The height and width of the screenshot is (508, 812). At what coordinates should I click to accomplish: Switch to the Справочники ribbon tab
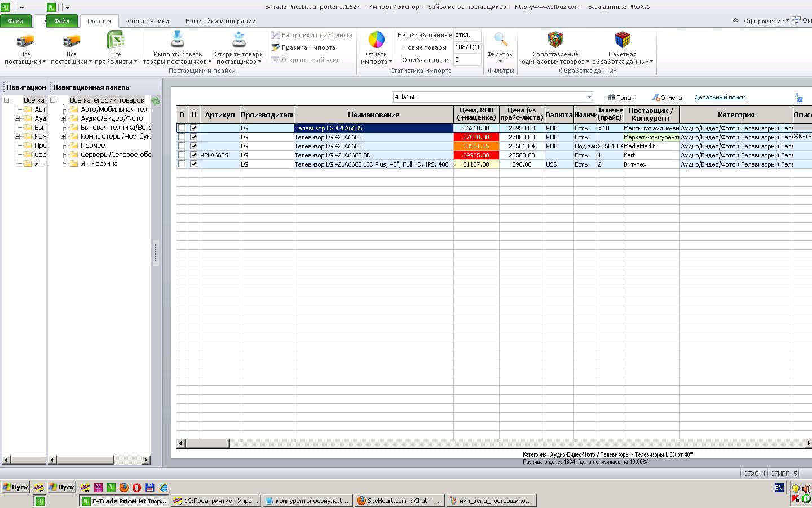tap(148, 21)
